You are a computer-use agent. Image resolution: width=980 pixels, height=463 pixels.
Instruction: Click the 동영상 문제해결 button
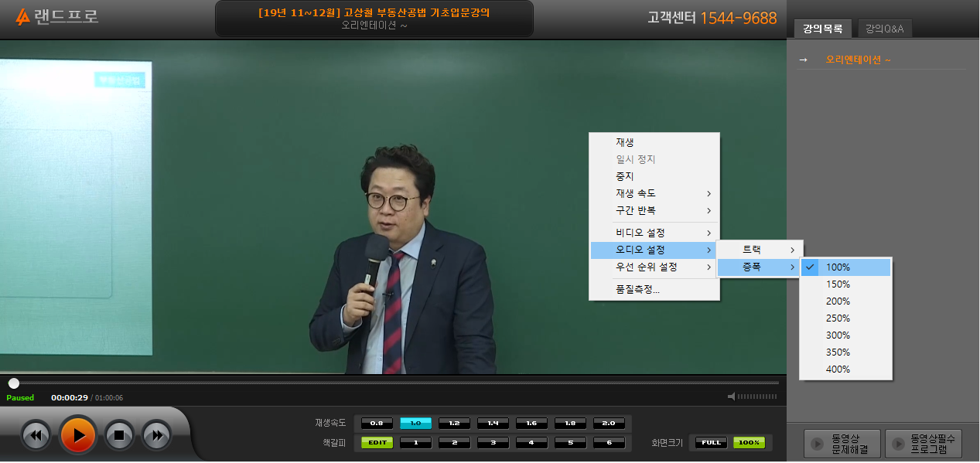pyautogui.click(x=842, y=444)
